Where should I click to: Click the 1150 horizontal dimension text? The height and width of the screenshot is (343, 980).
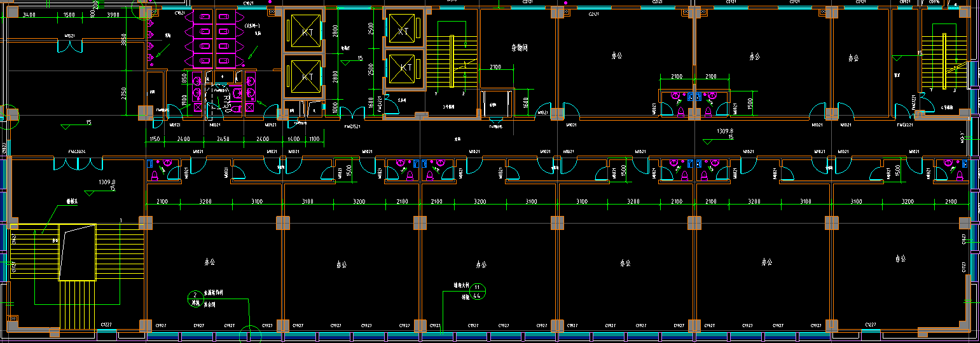[x=154, y=138]
